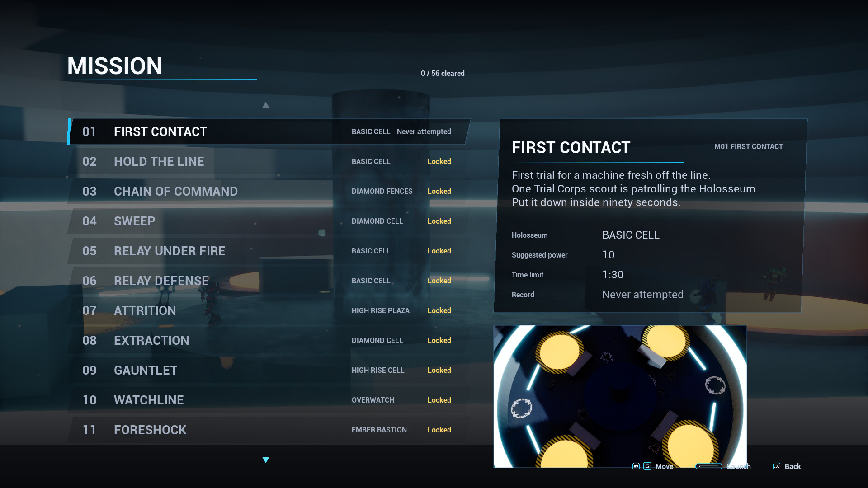
Task: Click the FIRST CONTACT heading in details panel
Action: pyautogui.click(x=571, y=147)
